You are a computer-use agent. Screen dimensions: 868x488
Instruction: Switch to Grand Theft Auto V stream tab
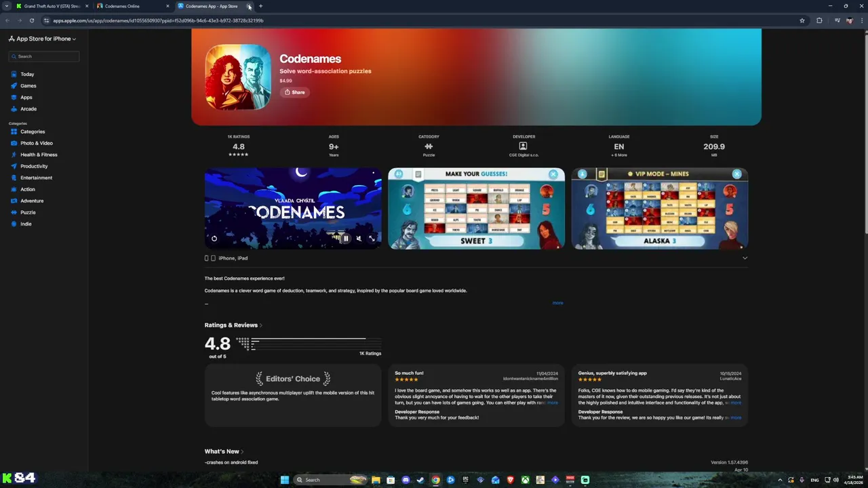pos(52,6)
